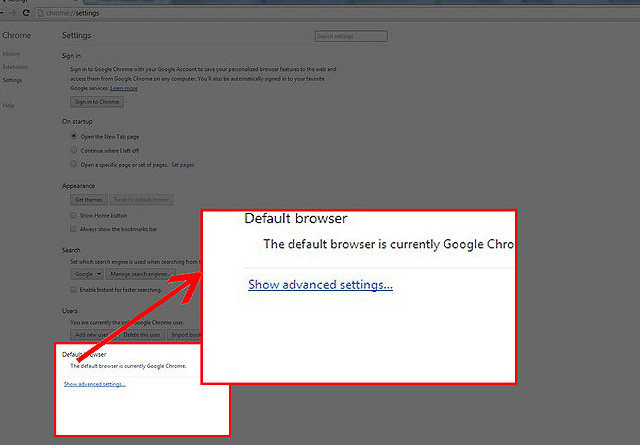Click the Add new user button
This screenshot has width=640, height=445.
(93, 335)
